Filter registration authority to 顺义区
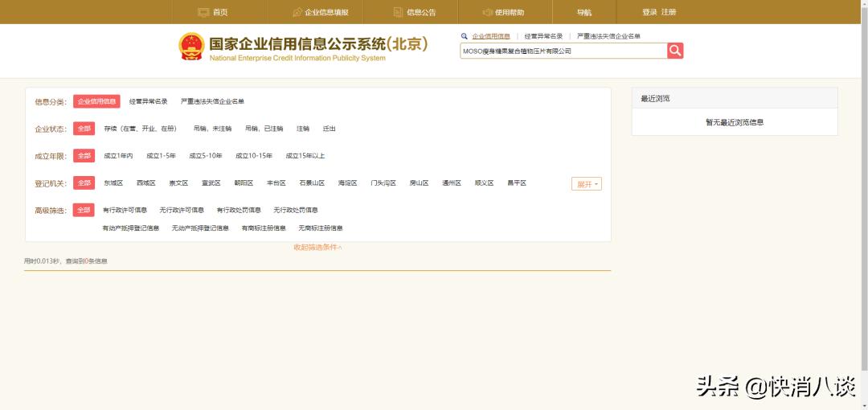The image size is (868, 410). click(x=485, y=182)
